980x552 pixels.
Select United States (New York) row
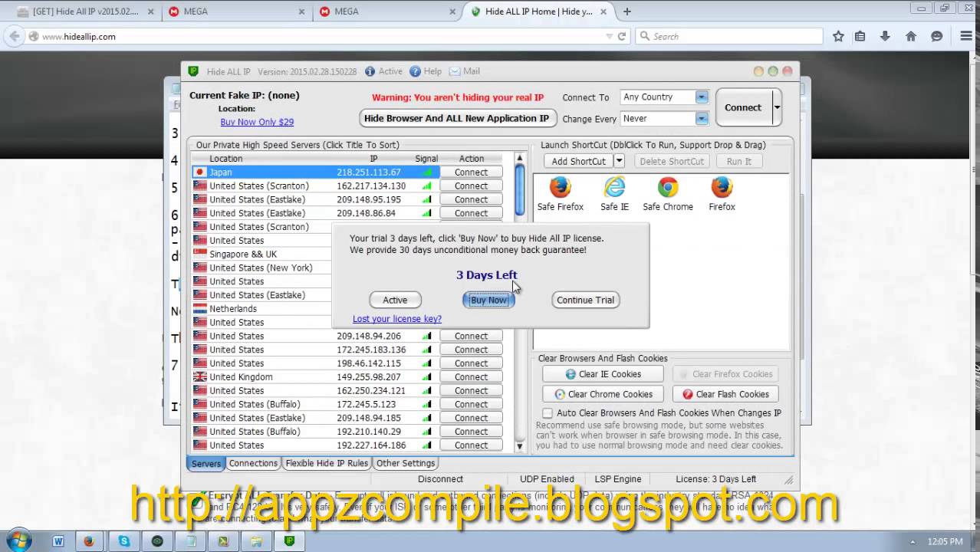click(x=262, y=268)
